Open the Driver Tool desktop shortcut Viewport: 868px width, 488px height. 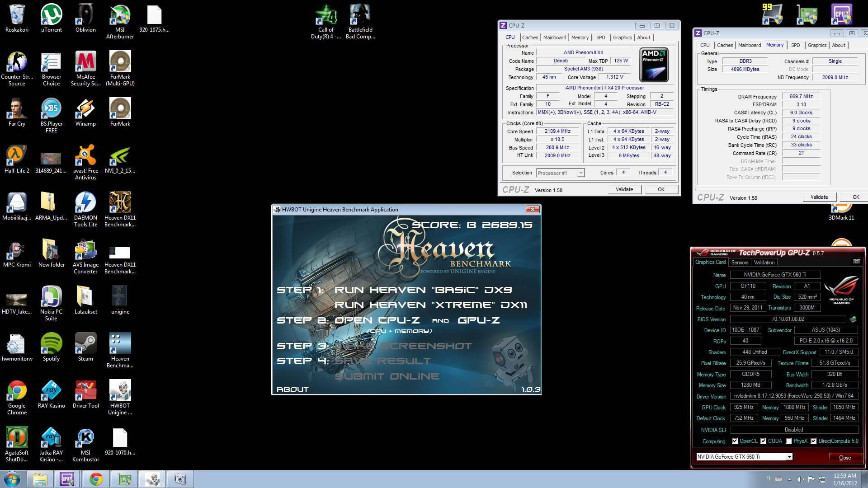(85, 394)
